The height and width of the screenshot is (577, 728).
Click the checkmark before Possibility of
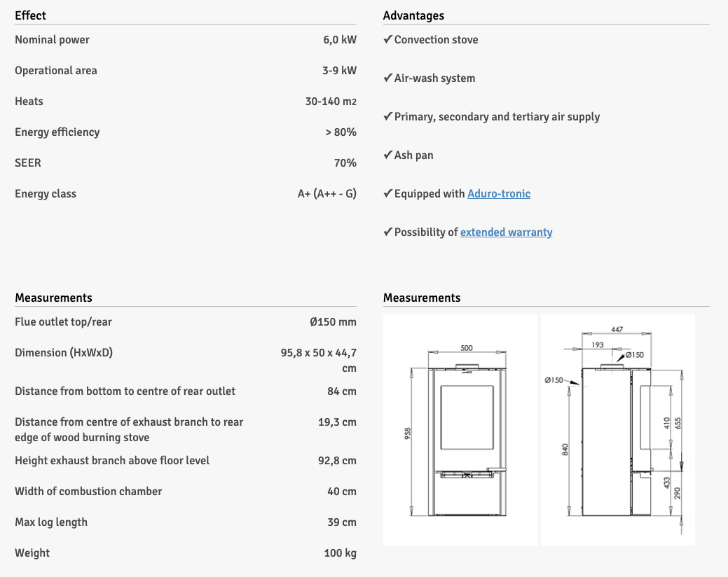387,232
